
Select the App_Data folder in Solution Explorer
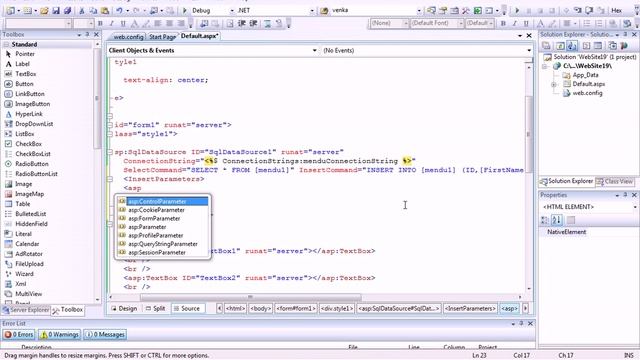click(580, 75)
